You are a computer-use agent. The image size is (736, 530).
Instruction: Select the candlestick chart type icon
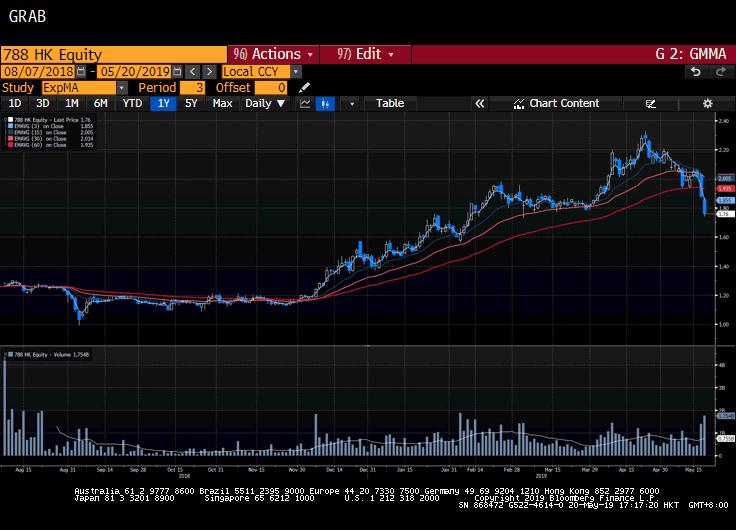click(x=326, y=103)
